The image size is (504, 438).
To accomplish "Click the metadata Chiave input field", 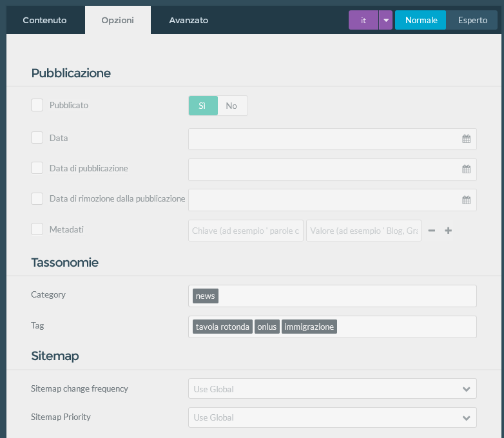I will (246, 231).
